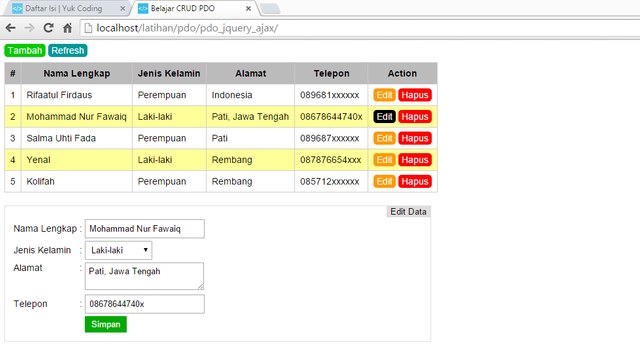
Task: Click Pati cell in Salma row
Action: coord(250,138)
